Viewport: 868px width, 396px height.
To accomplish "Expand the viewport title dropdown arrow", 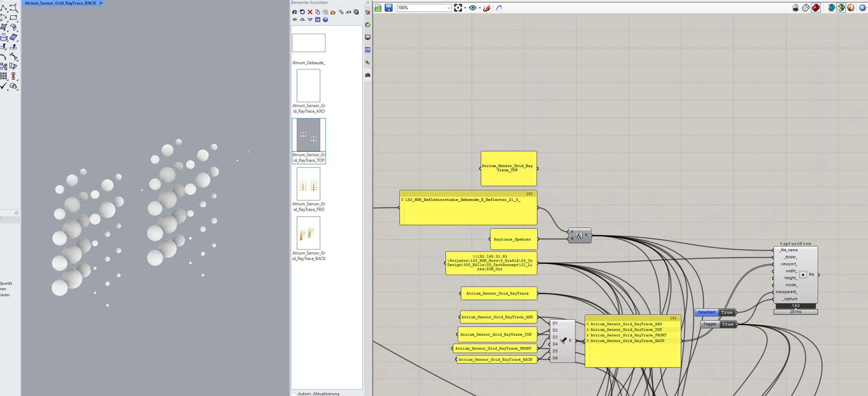I will [x=101, y=3].
